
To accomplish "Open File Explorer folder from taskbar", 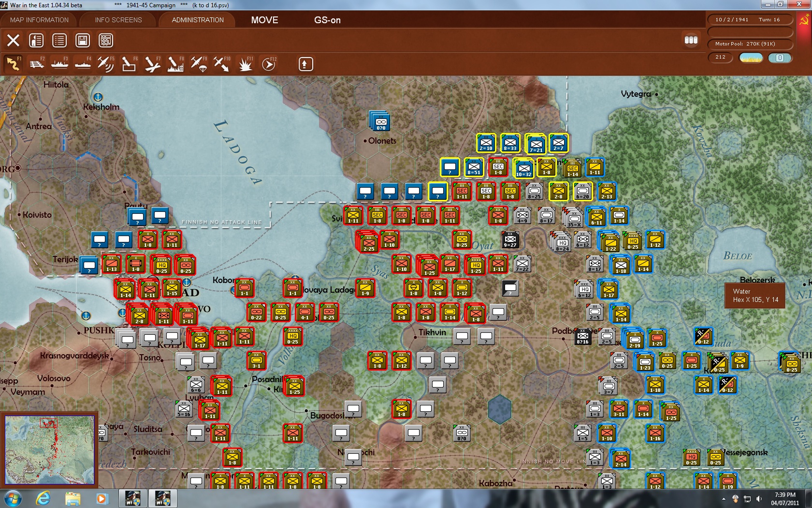I will (72, 498).
